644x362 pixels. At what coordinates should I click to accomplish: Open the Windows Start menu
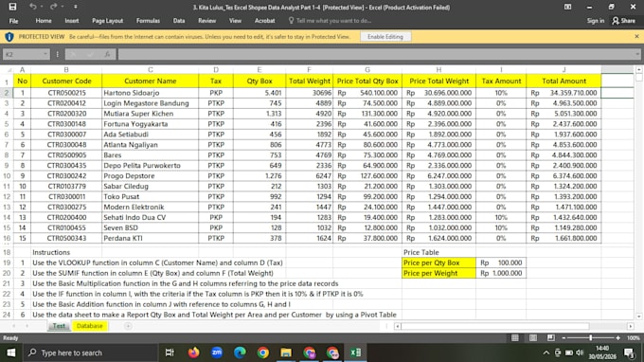(11, 353)
